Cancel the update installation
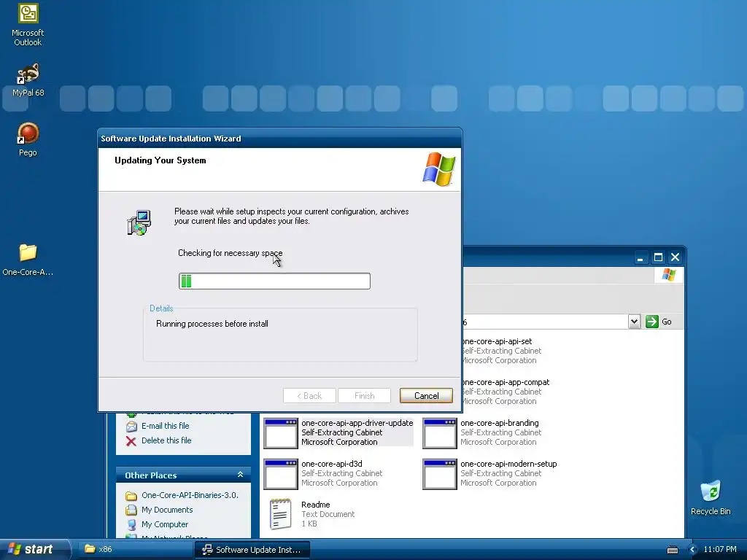Screen dimensions: 747x560 click(x=426, y=396)
